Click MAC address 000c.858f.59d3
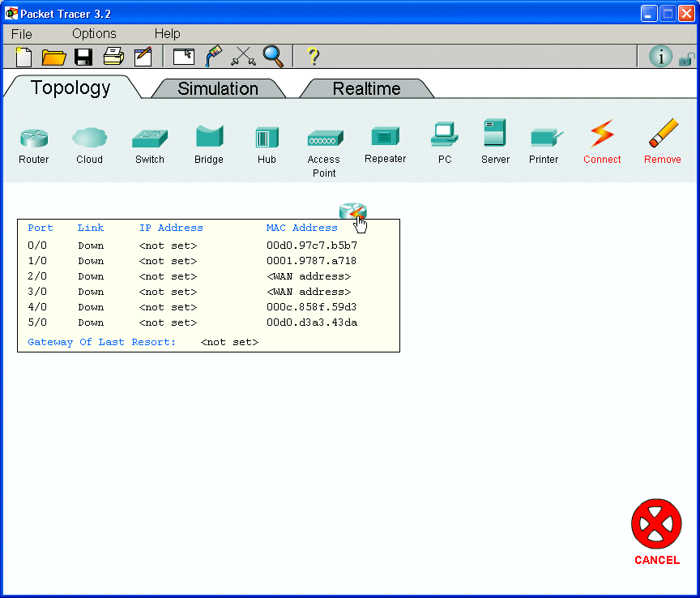This screenshot has width=700, height=598. pos(312,307)
